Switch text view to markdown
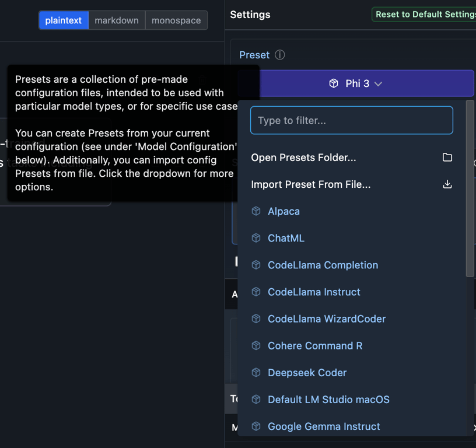 (117, 20)
